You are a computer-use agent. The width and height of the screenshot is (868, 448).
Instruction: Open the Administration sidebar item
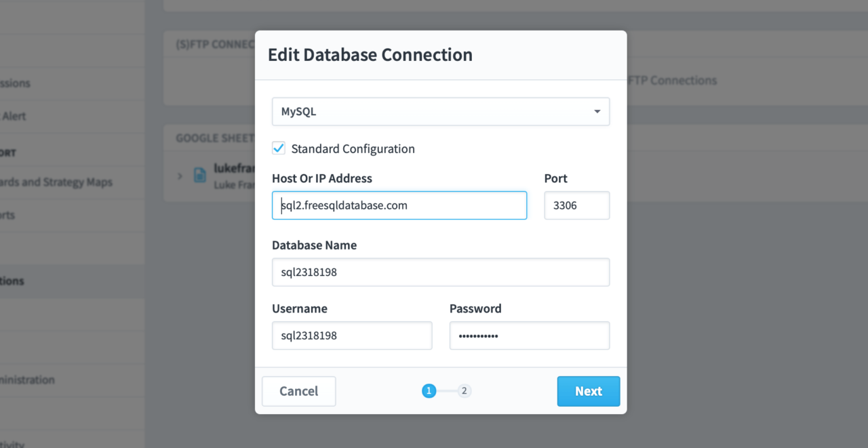[x=28, y=380]
